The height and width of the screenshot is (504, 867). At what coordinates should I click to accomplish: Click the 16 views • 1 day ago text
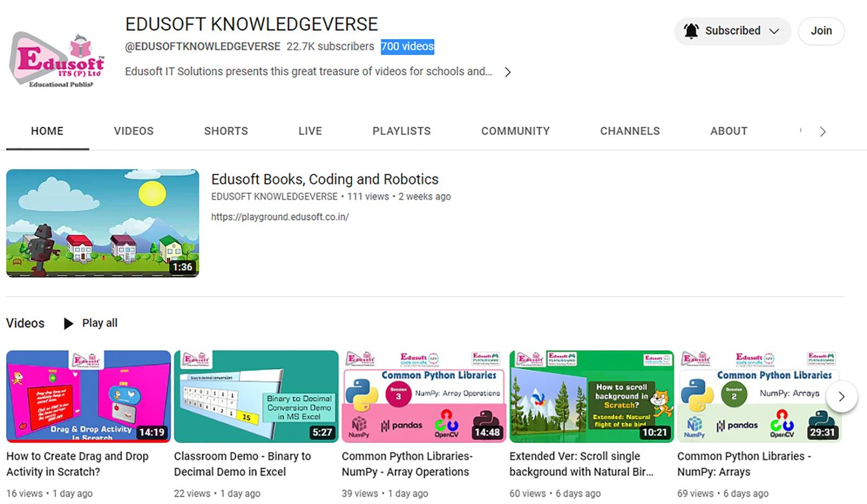[x=49, y=494]
